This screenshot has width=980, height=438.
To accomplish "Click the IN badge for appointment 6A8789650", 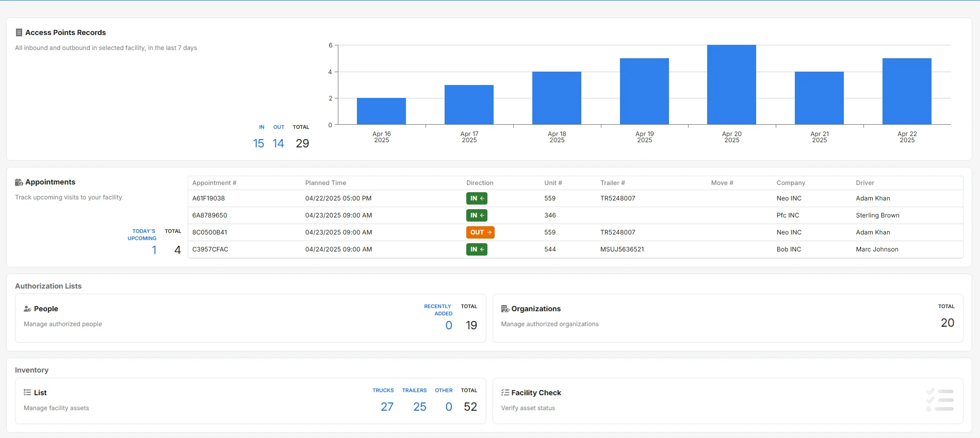I will (477, 215).
